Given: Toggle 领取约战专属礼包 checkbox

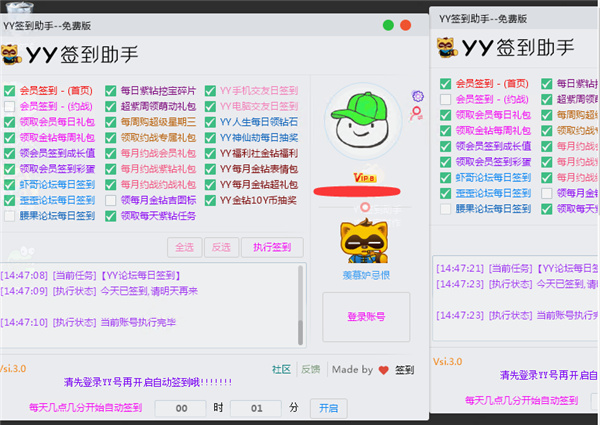Looking at the screenshot, I should [111, 138].
